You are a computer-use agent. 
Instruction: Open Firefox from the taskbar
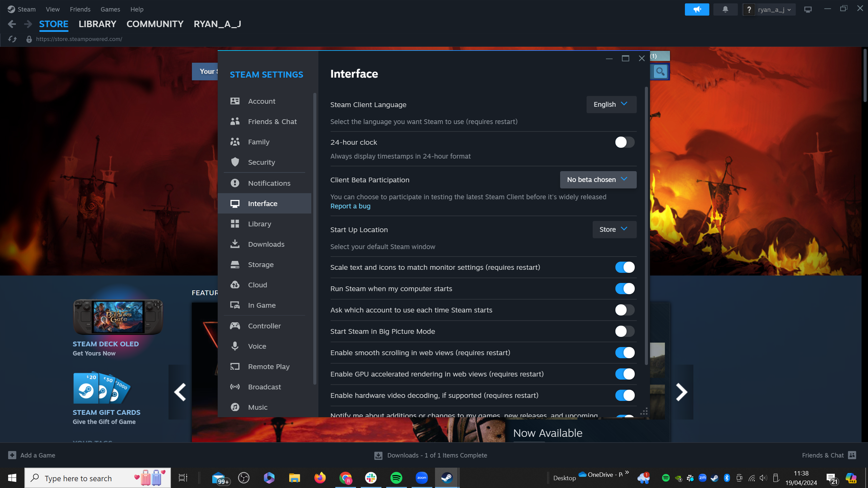click(x=320, y=478)
